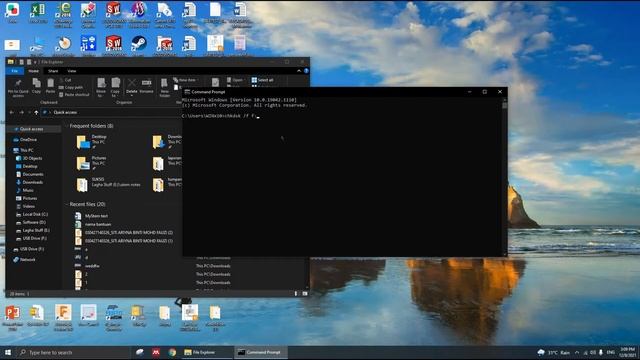
Task: Open Chrome from the taskbar
Action: click(x=172, y=352)
